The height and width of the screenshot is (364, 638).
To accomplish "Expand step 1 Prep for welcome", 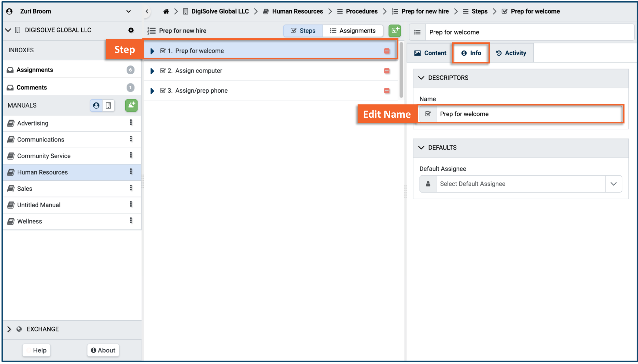I will [x=152, y=51].
